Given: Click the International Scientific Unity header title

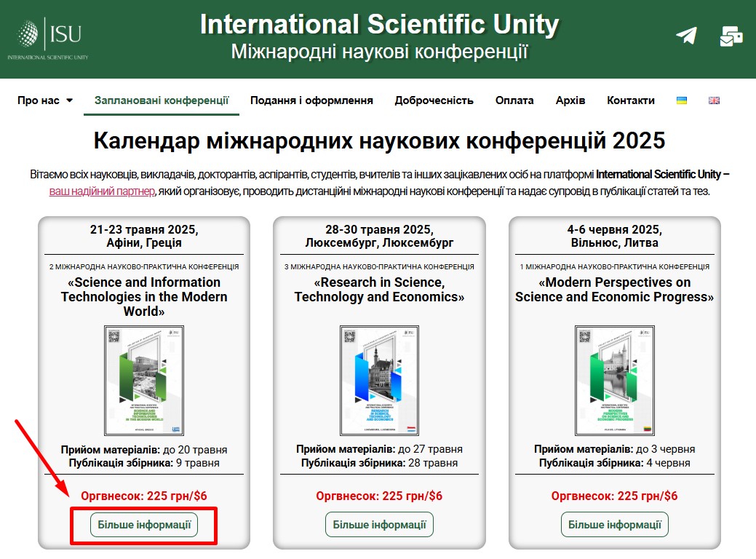Looking at the screenshot, I should point(379,24).
